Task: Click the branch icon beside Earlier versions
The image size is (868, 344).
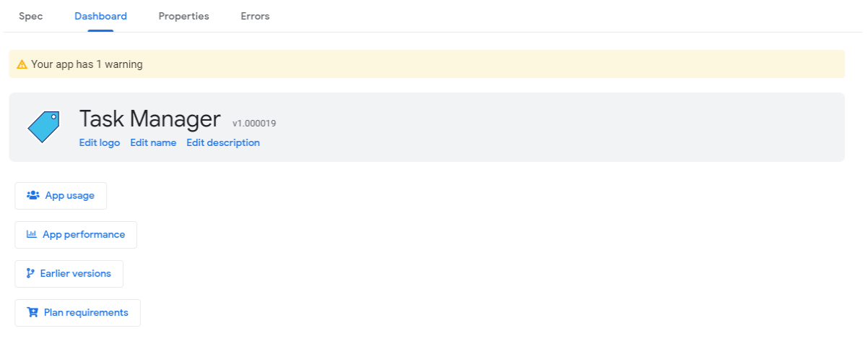Action: [30, 273]
